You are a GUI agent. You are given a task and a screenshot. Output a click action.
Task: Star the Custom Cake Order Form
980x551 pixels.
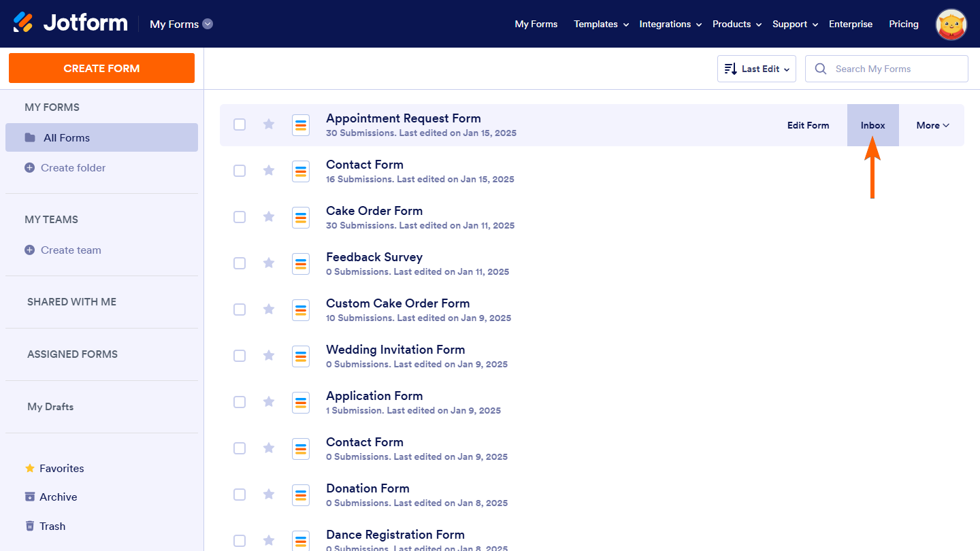pyautogui.click(x=269, y=309)
